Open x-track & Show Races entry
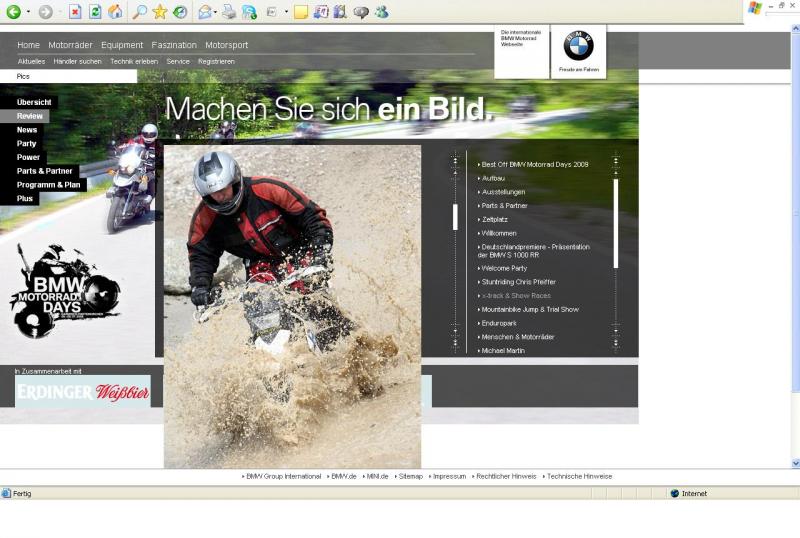Screen dimensions: 800x538 point(516,296)
